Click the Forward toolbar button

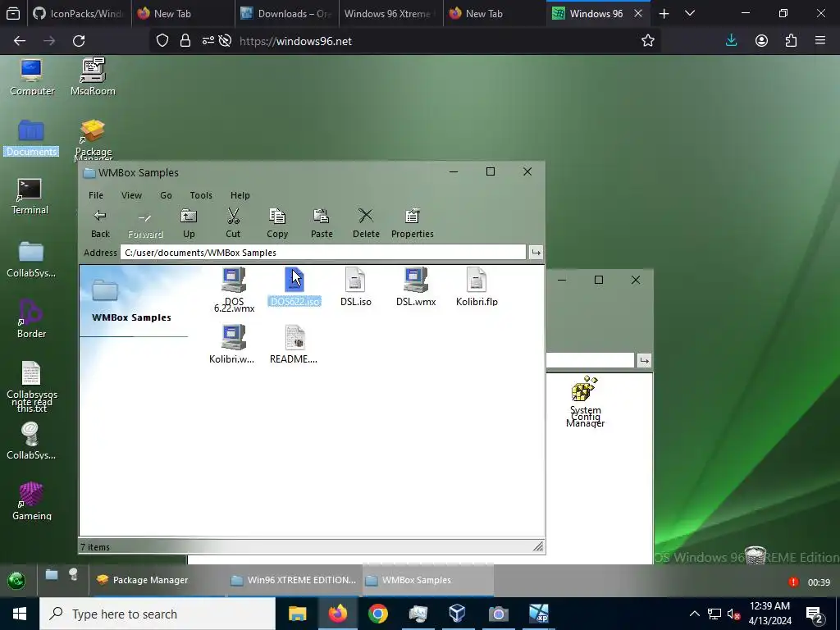(x=145, y=223)
